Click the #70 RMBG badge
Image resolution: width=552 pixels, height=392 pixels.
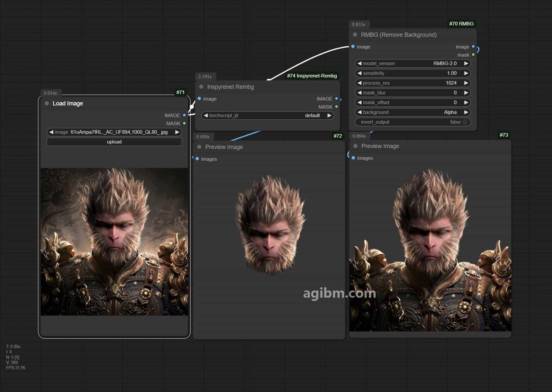click(461, 23)
